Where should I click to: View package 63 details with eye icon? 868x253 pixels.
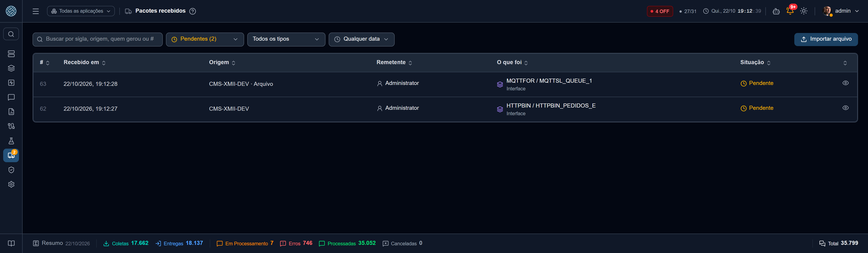pyautogui.click(x=845, y=83)
